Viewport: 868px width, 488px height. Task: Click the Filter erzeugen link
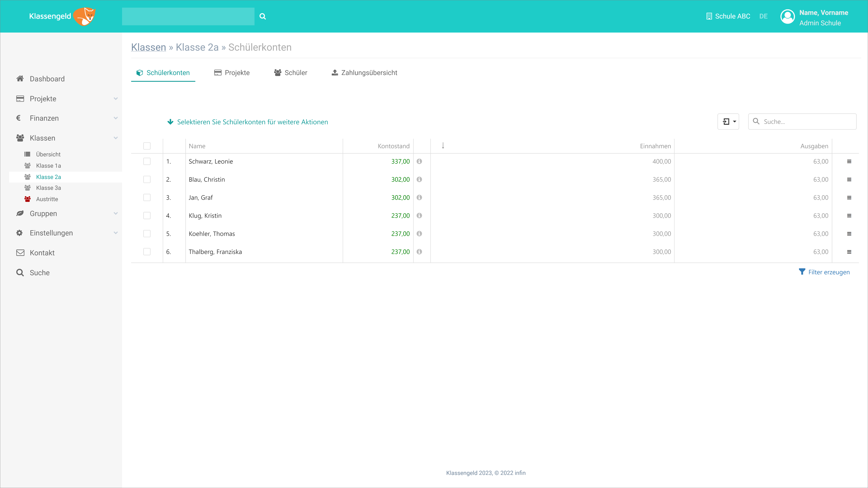click(829, 272)
